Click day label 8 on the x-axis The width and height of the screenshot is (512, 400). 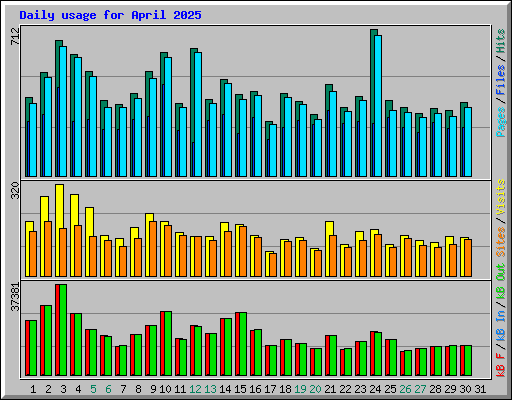point(138,389)
